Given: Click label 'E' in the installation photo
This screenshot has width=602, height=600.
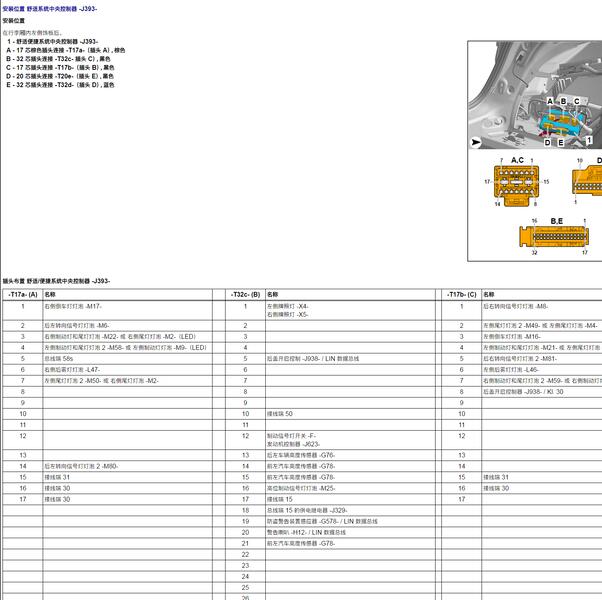Looking at the screenshot, I should 561,142.
